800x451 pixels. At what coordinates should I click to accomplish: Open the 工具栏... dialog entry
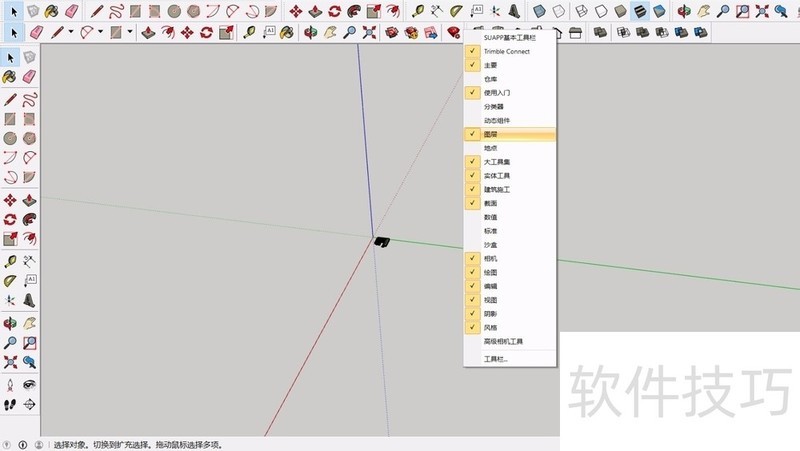509,359
